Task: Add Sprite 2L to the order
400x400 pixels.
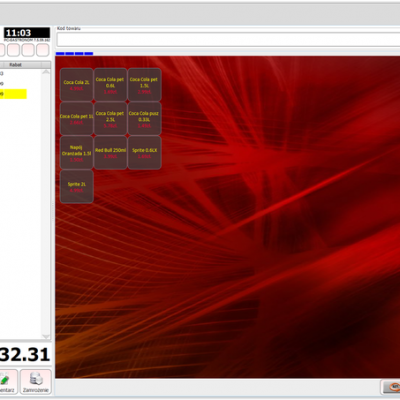Action: (x=76, y=187)
